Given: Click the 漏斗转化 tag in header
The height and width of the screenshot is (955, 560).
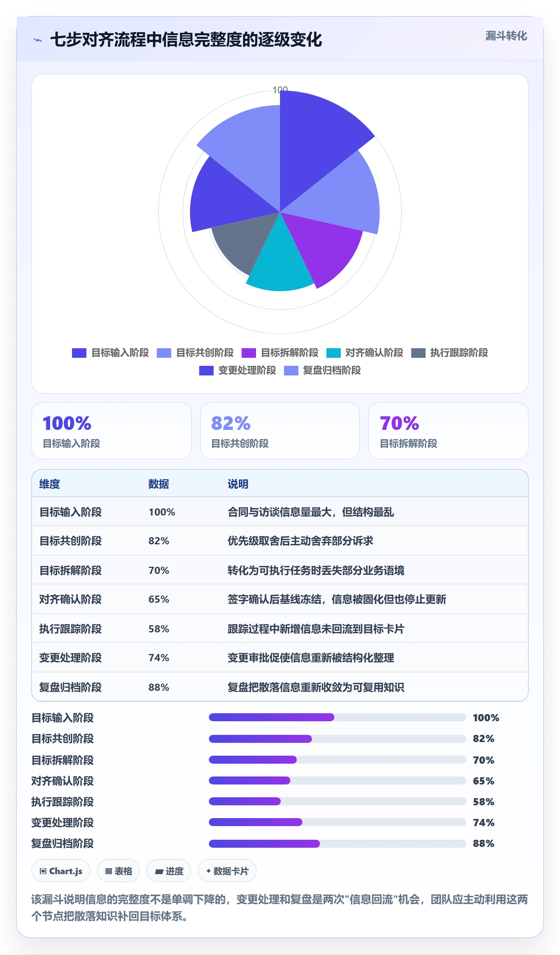Looking at the screenshot, I should 506,36.
